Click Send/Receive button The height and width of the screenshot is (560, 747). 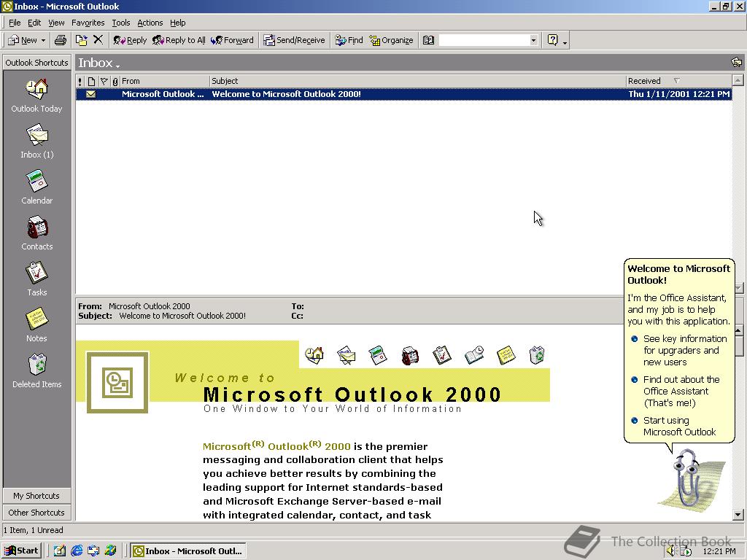295,40
